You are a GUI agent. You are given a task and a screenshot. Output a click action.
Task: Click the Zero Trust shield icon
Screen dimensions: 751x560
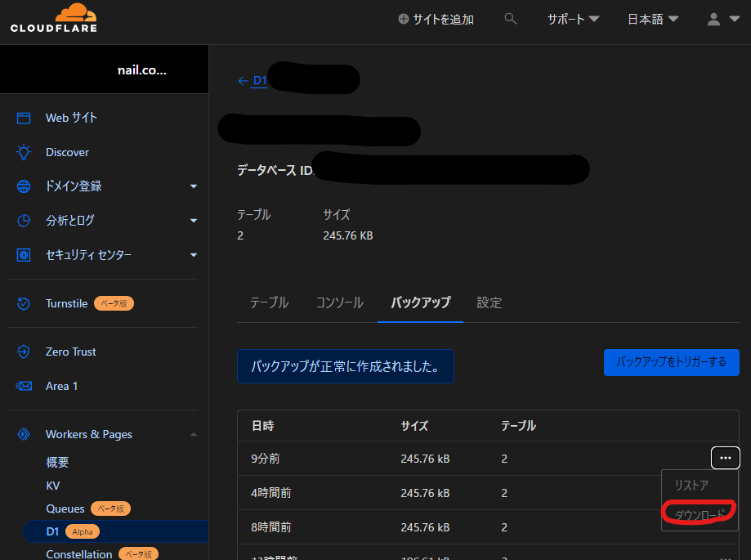(24, 352)
